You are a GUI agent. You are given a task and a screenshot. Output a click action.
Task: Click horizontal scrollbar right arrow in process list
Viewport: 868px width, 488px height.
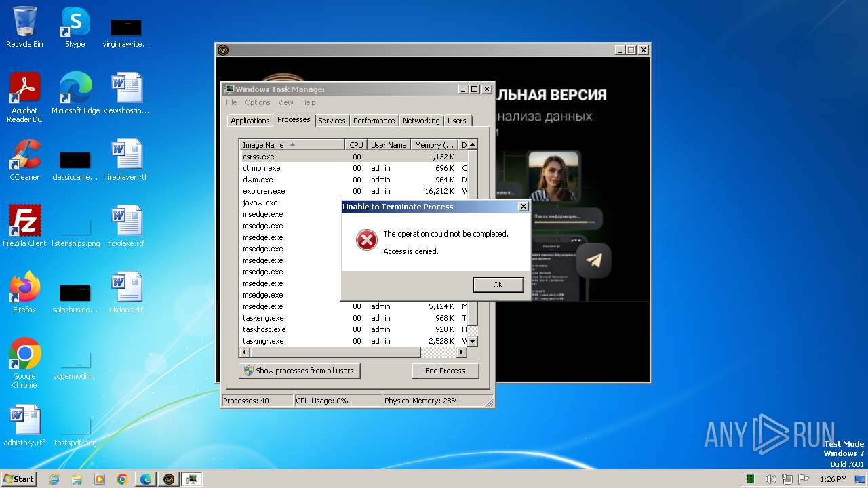pos(462,352)
